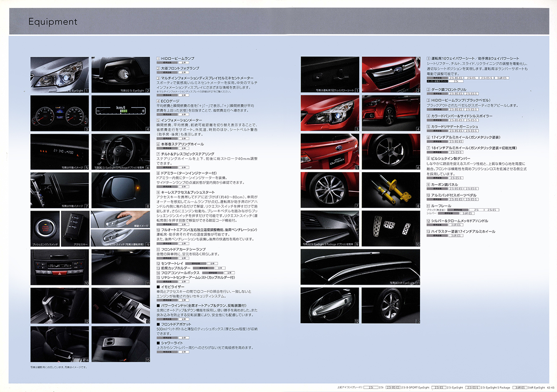Viewport: 557px width, 392px height.
Task: Click the center tray shift lever photo
Action: tap(60, 306)
